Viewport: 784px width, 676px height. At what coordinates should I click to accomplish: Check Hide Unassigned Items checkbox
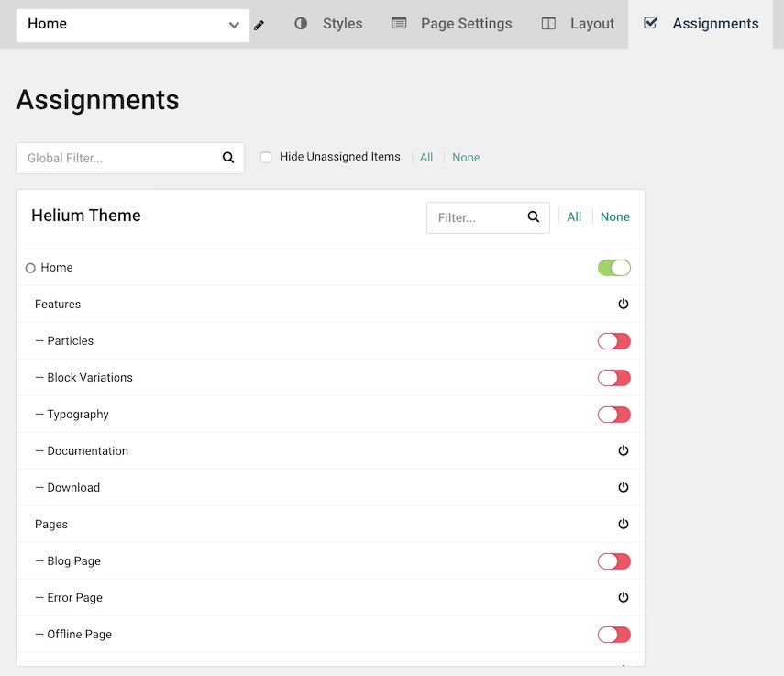click(266, 158)
